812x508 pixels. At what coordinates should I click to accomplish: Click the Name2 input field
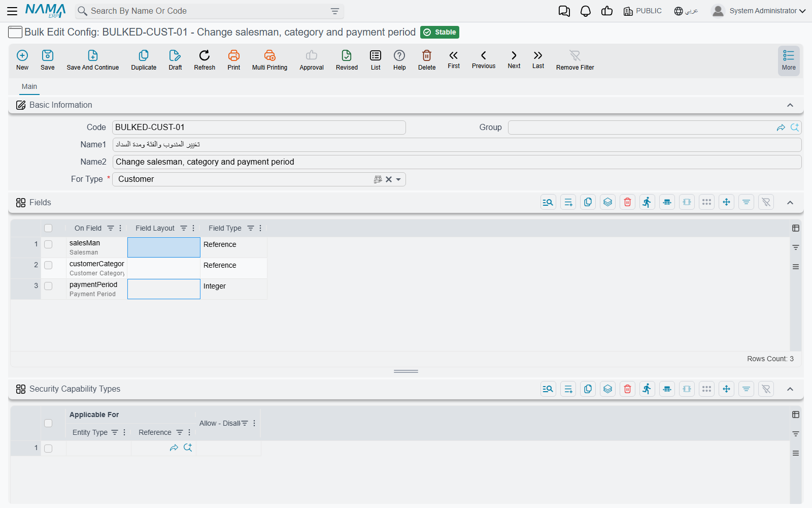(x=457, y=162)
